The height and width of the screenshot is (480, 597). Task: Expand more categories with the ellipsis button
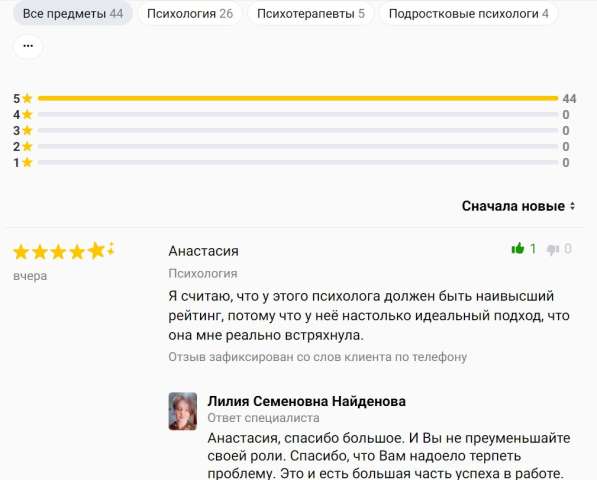click(x=28, y=46)
